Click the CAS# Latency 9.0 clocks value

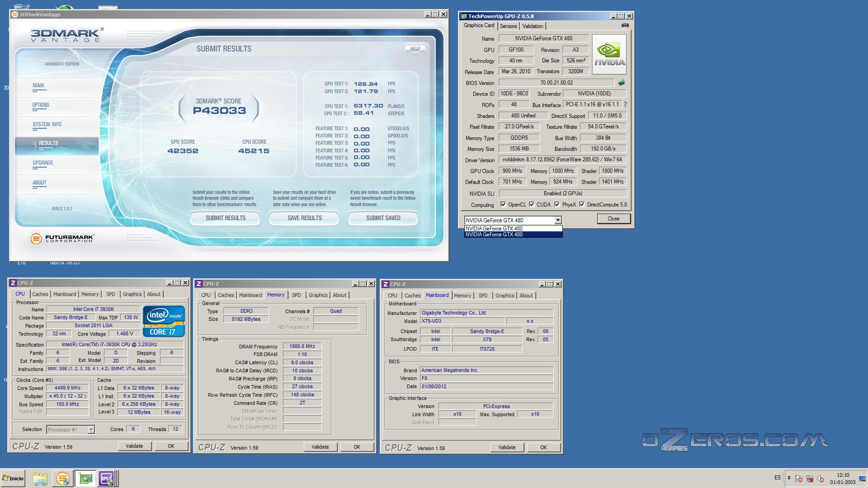click(302, 362)
